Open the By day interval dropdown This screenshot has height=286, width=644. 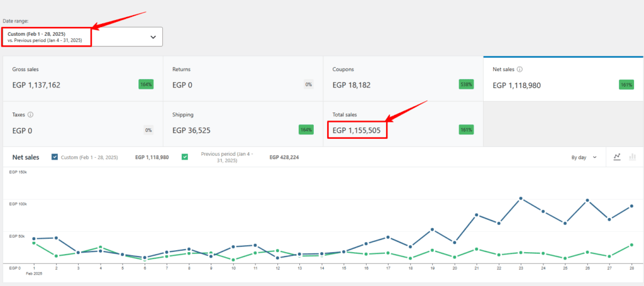(x=584, y=158)
